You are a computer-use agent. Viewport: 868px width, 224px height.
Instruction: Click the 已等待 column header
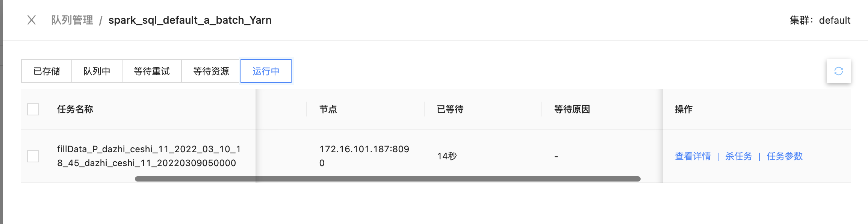tap(451, 109)
